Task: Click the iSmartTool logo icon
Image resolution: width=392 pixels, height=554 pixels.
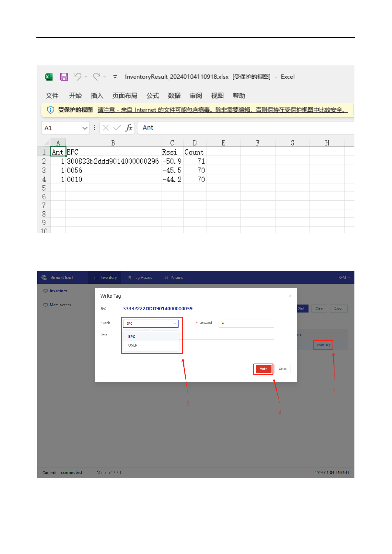Action: [x=44, y=277]
